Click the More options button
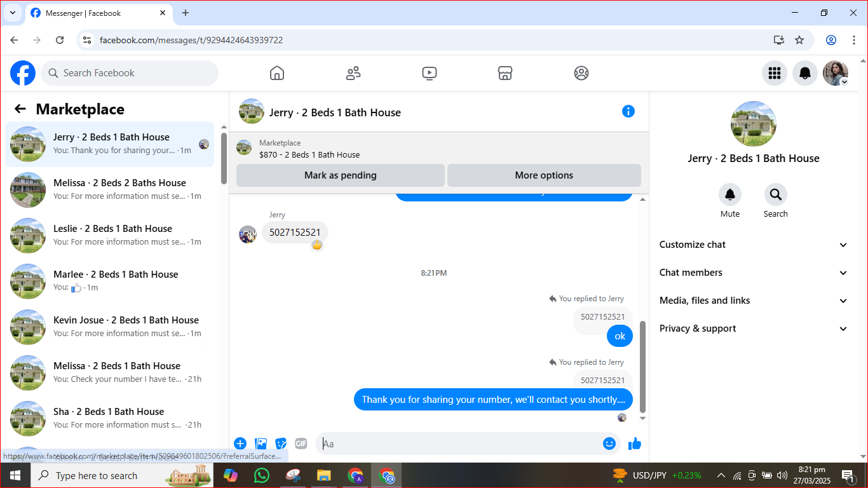Image resolution: width=868 pixels, height=488 pixels. 544,175
